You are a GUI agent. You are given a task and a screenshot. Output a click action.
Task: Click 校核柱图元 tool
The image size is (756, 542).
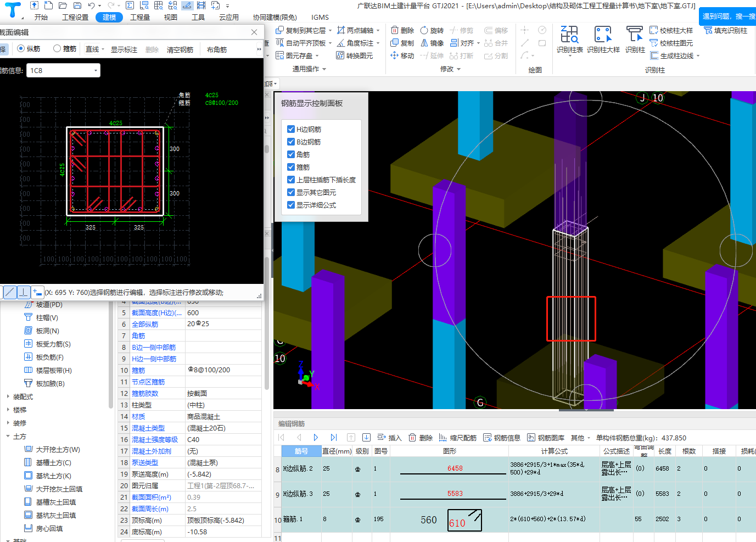pyautogui.click(x=671, y=43)
